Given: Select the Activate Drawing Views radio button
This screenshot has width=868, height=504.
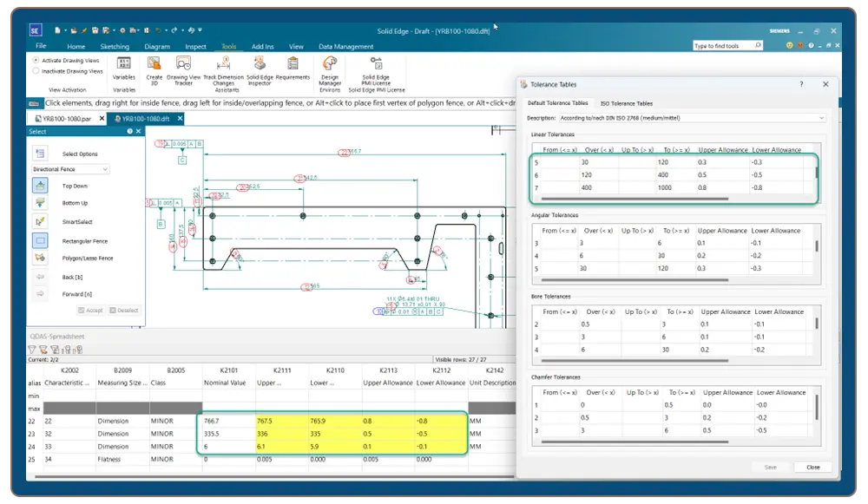Looking at the screenshot, I should (36, 61).
